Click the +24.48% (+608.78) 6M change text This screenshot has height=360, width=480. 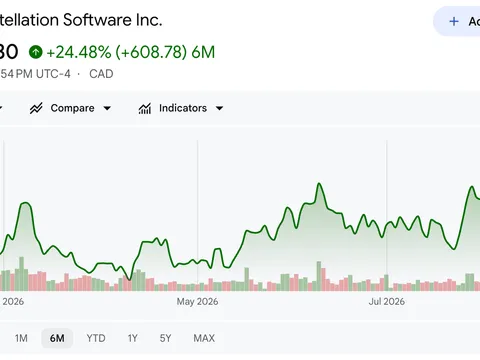[131, 52]
